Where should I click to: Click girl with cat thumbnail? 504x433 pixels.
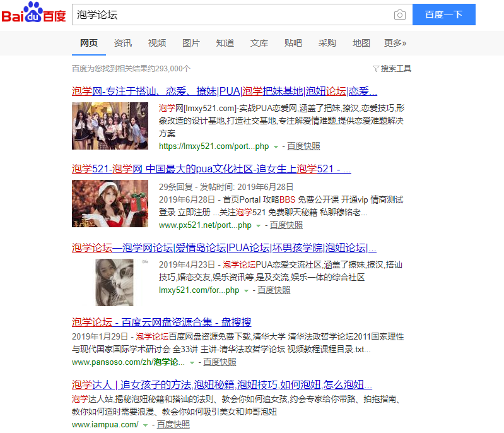[114, 282]
